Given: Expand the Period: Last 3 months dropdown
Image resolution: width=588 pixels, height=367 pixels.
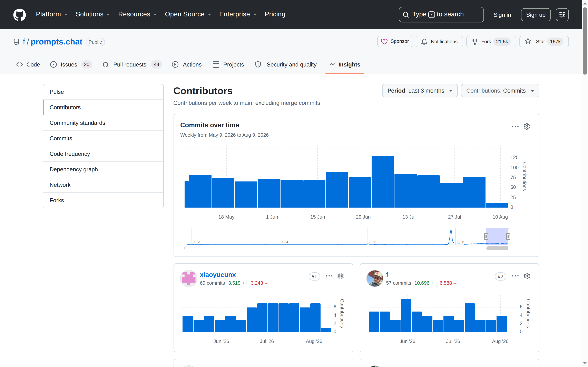Looking at the screenshot, I should click(420, 91).
